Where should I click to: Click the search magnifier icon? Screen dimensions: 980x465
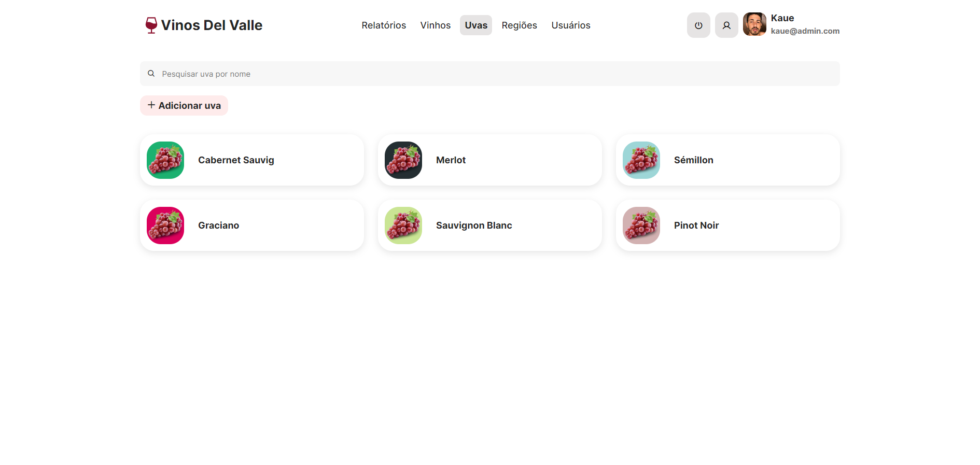[x=151, y=74]
